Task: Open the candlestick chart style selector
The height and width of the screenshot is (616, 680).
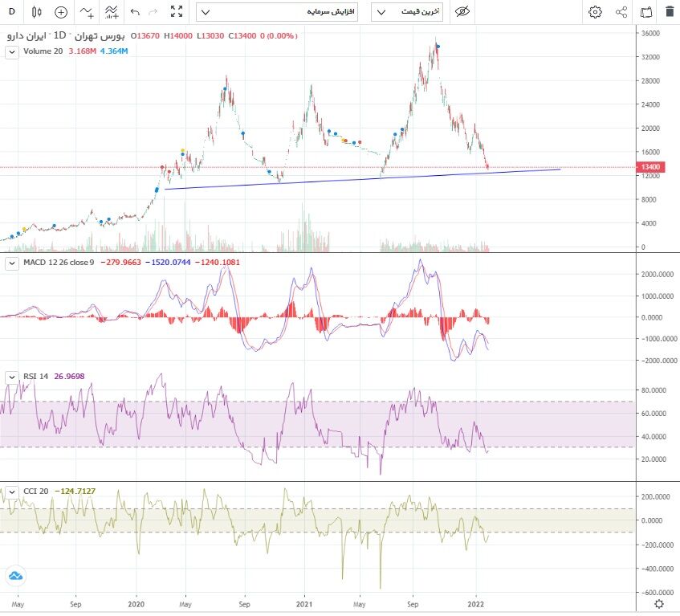Action: click(36, 12)
